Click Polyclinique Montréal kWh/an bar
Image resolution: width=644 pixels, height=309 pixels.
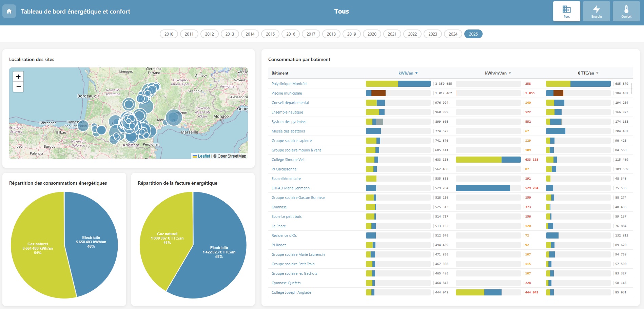pos(398,84)
